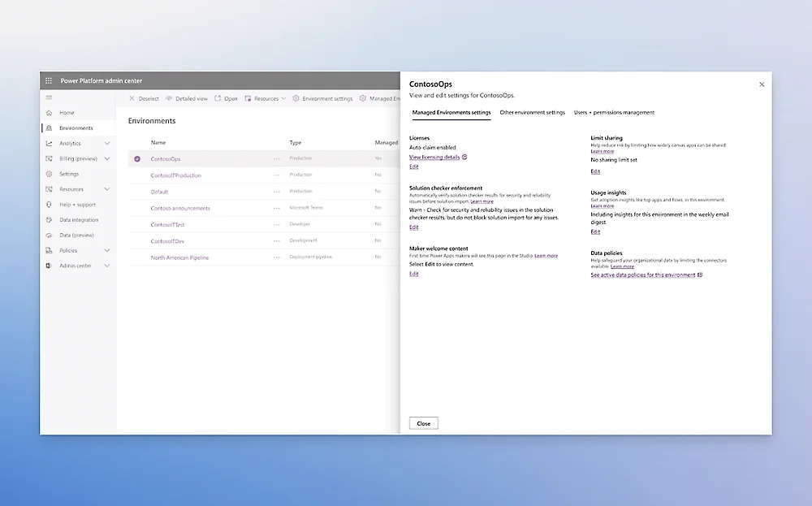
Task: Close the ContosoOps panel with X
Action: click(x=762, y=84)
